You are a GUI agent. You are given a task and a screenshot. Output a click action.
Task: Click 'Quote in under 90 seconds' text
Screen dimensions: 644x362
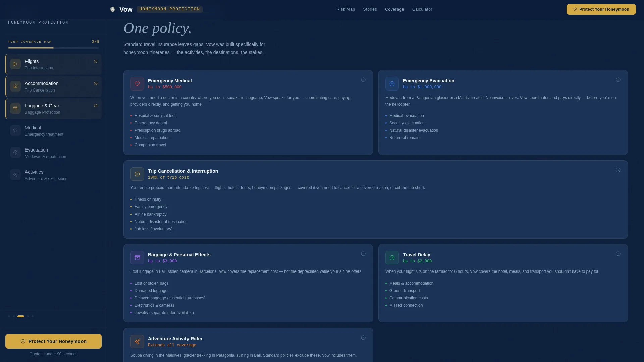(53, 354)
